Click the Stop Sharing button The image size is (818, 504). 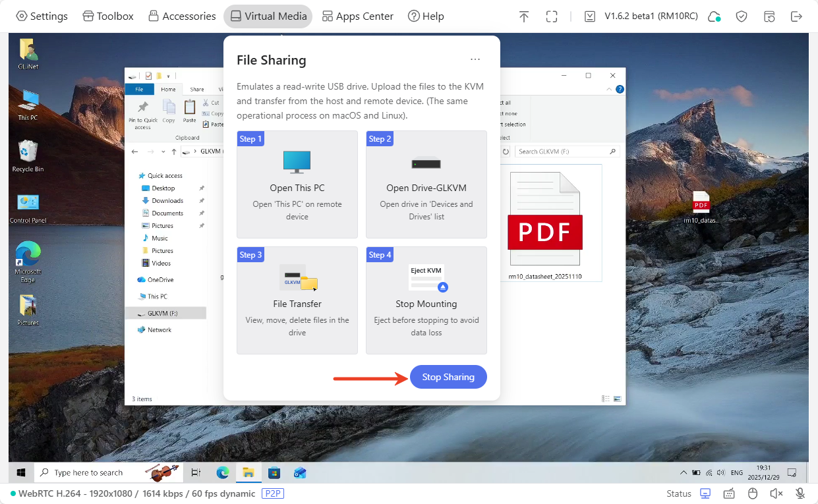click(x=448, y=377)
